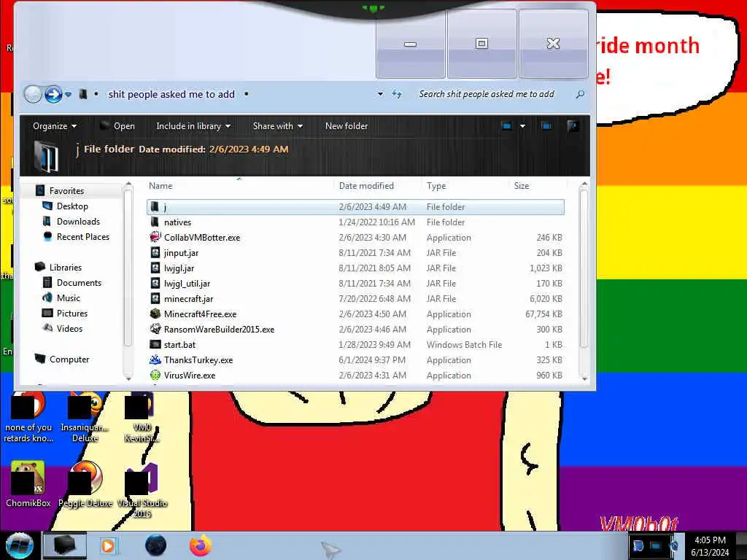Click the search box for this folder

(x=495, y=94)
